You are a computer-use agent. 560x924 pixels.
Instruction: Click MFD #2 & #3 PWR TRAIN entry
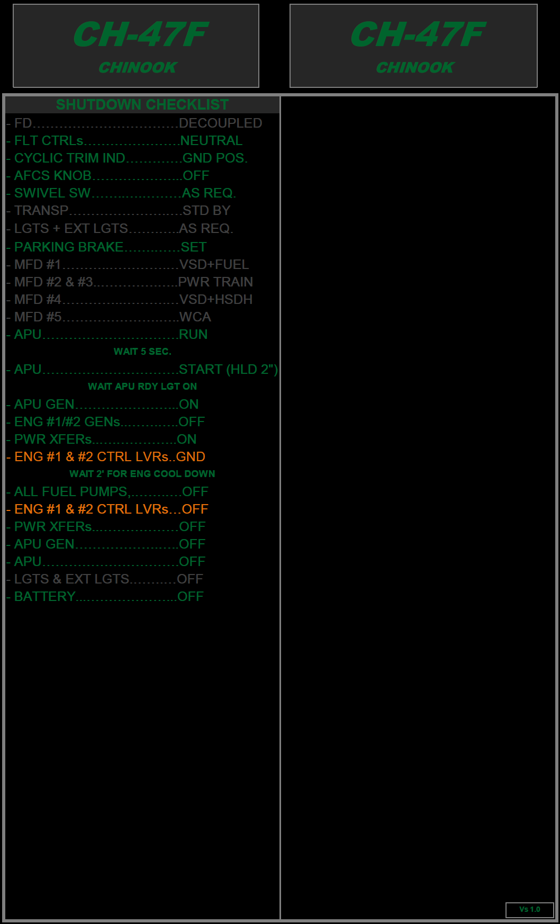(x=130, y=282)
